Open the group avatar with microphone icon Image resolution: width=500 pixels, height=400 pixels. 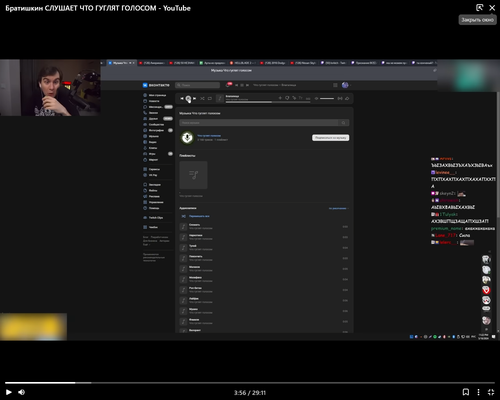tap(187, 137)
